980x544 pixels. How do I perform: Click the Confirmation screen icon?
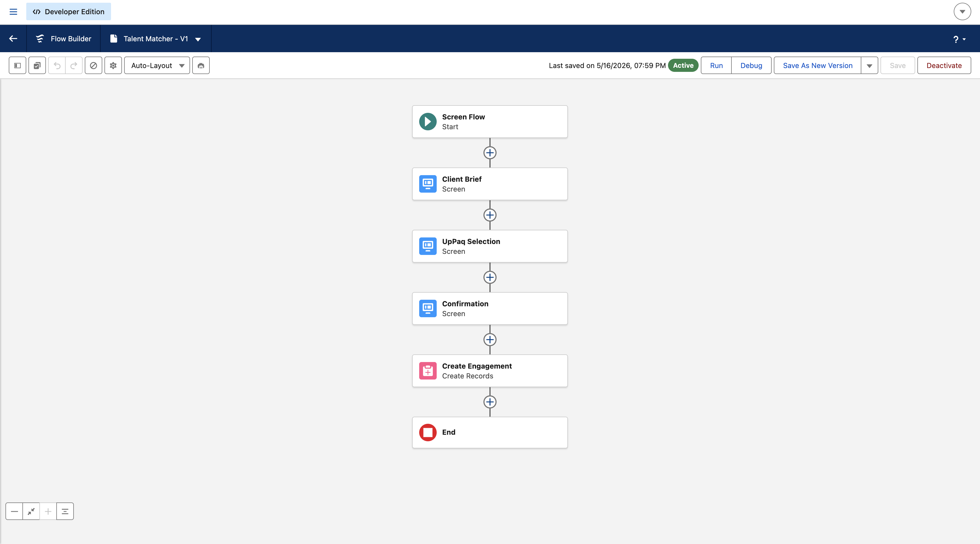pyautogui.click(x=428, y=309)
